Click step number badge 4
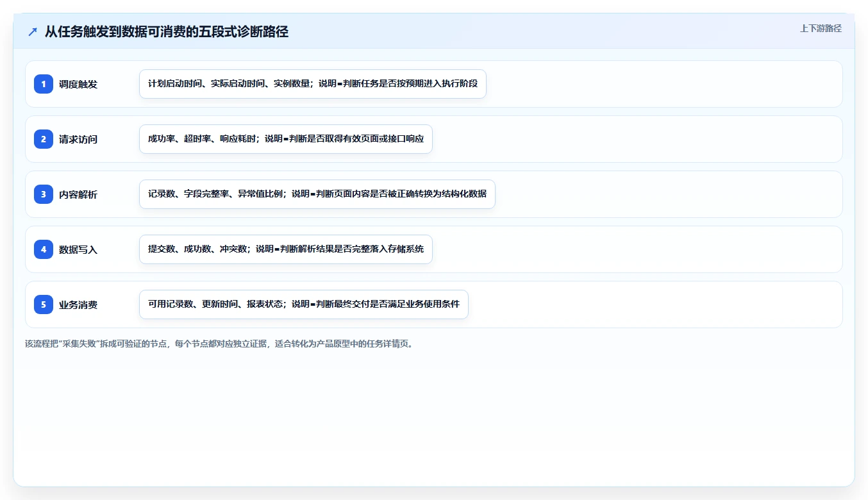 pos(44,249)
